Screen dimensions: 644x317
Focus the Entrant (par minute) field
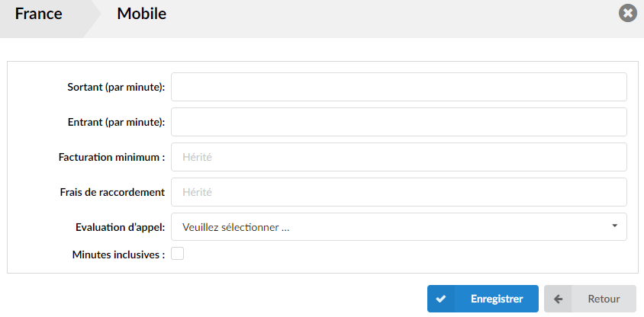point(399,122)
